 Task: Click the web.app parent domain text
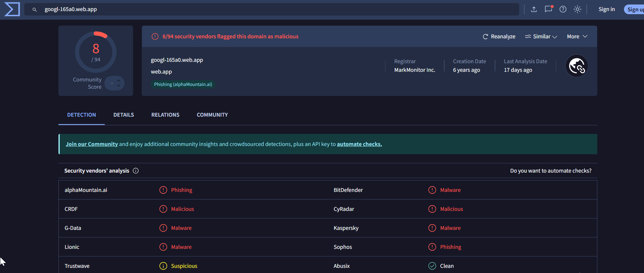(x=161, y=72)
